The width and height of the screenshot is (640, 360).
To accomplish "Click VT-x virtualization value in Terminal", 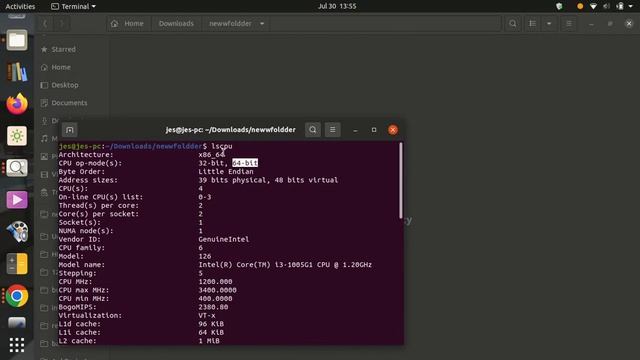I will coord(207,316).
